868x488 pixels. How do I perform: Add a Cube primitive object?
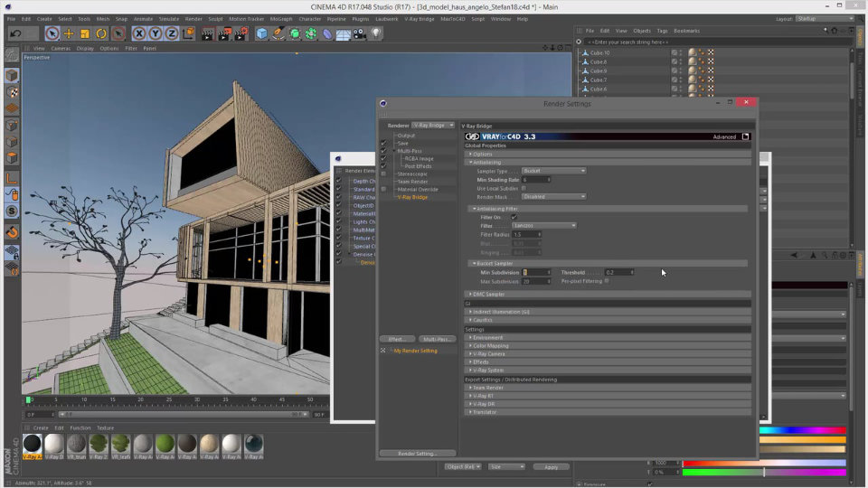point(262,33)
